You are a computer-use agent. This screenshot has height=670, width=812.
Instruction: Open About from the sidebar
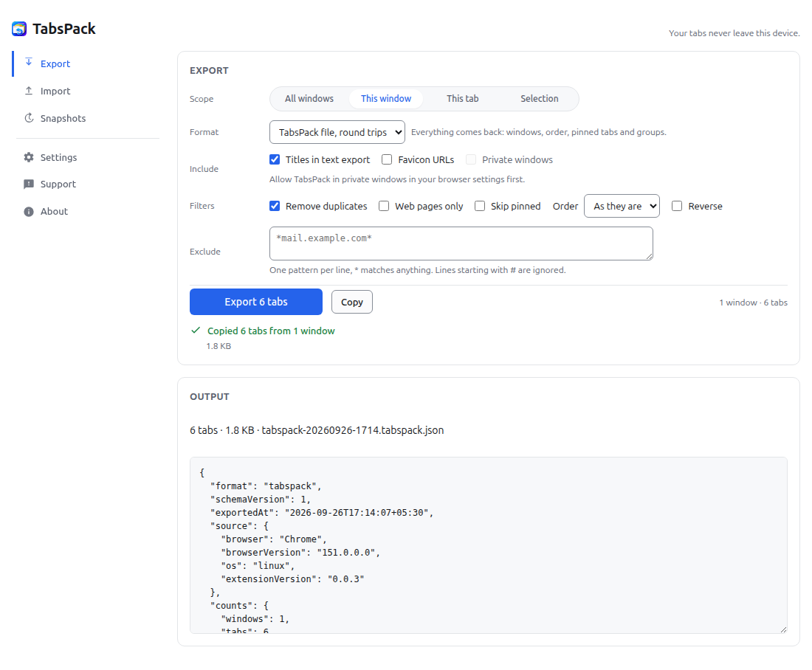click(86, 211)
